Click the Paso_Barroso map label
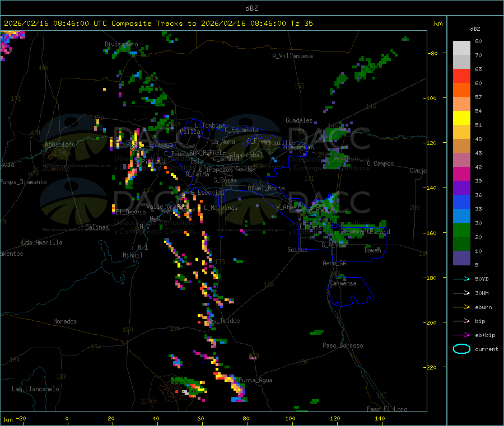This screenshot has width=504, height=426. pos(343,345)
